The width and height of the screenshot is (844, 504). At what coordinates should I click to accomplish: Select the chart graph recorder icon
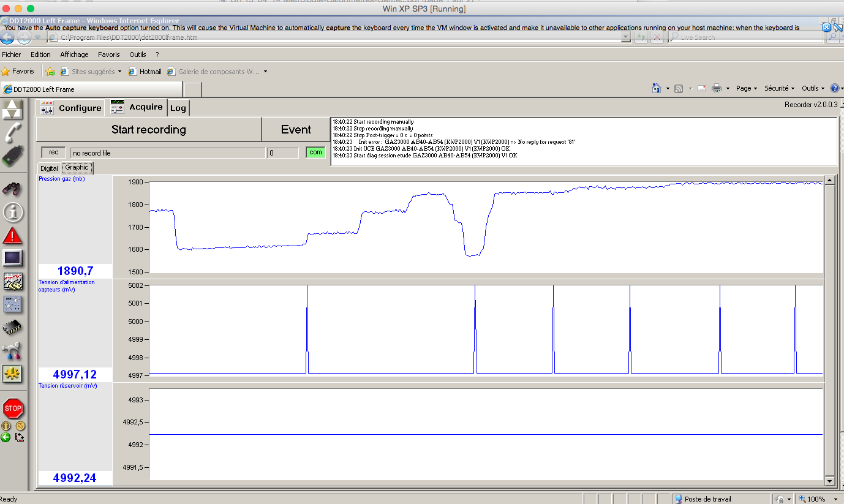pyautogui.click(x=12, y=282)
